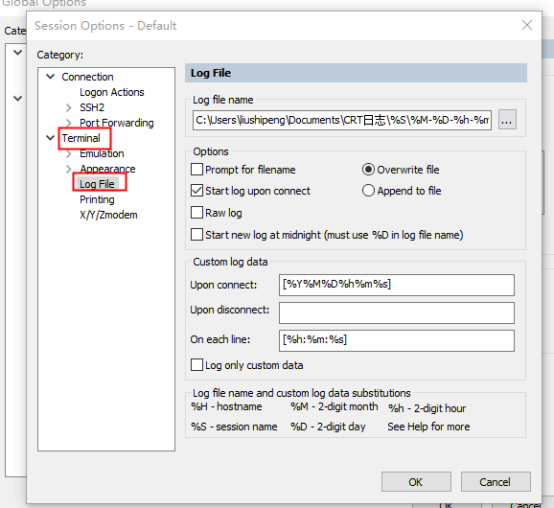Choose the Append to file option
554x508 pixels.
coord(368,190)
